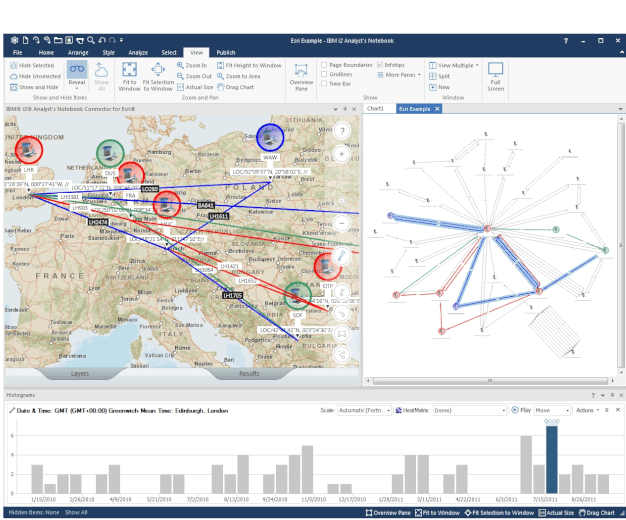Click Actual Size in status bar
This screenshot has height=520, width=626.
[556, 512]
